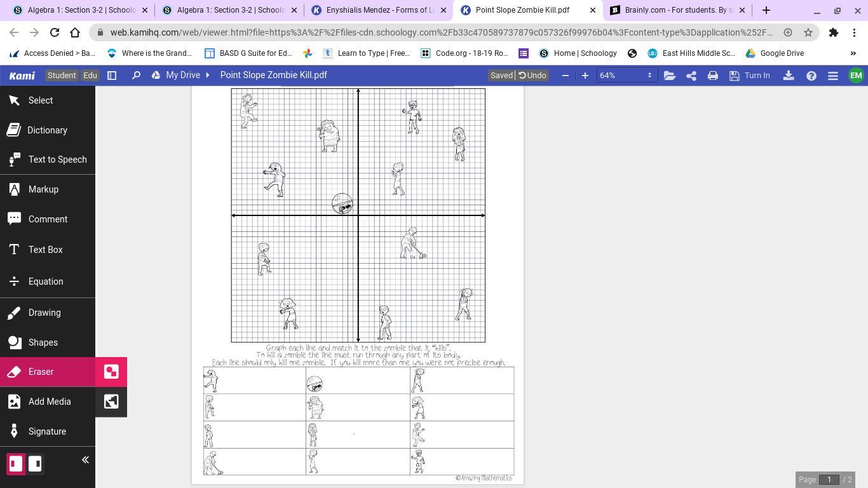Click the Turn In button
868x488 pixels.
coord(750,75)
